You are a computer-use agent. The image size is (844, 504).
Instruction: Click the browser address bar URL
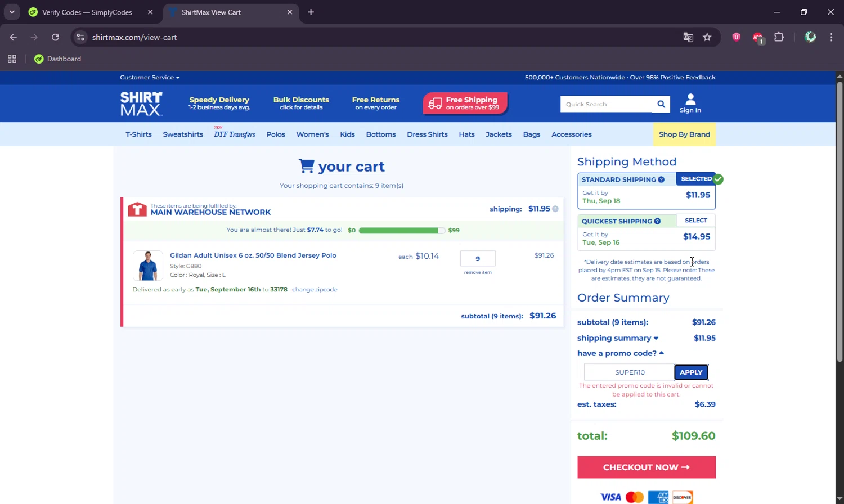pyautogui.click(x=134, y=37)
